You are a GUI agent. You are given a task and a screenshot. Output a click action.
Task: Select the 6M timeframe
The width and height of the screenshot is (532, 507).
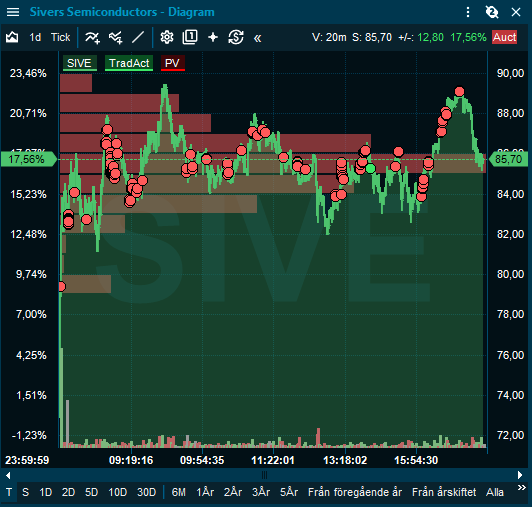178,492
